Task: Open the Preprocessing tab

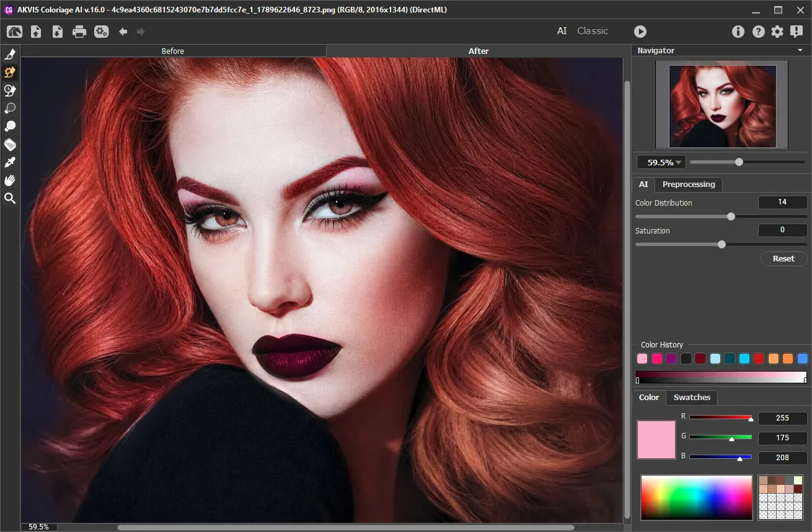Action: point(689,185)
